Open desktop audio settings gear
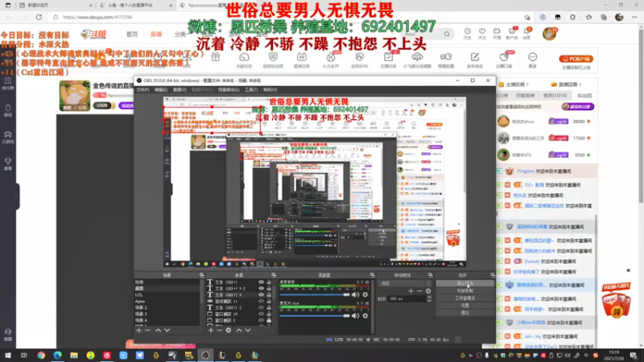 [x=365, y=294]
